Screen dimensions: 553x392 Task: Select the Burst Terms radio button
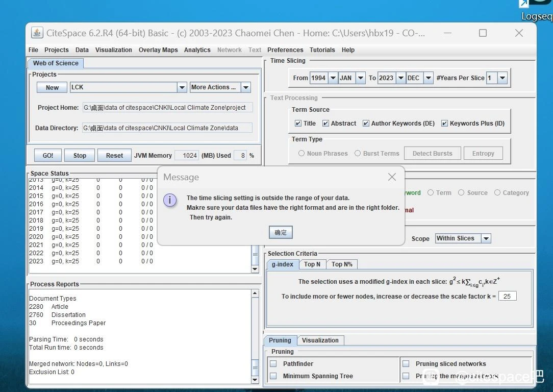[x=357, y=153]
